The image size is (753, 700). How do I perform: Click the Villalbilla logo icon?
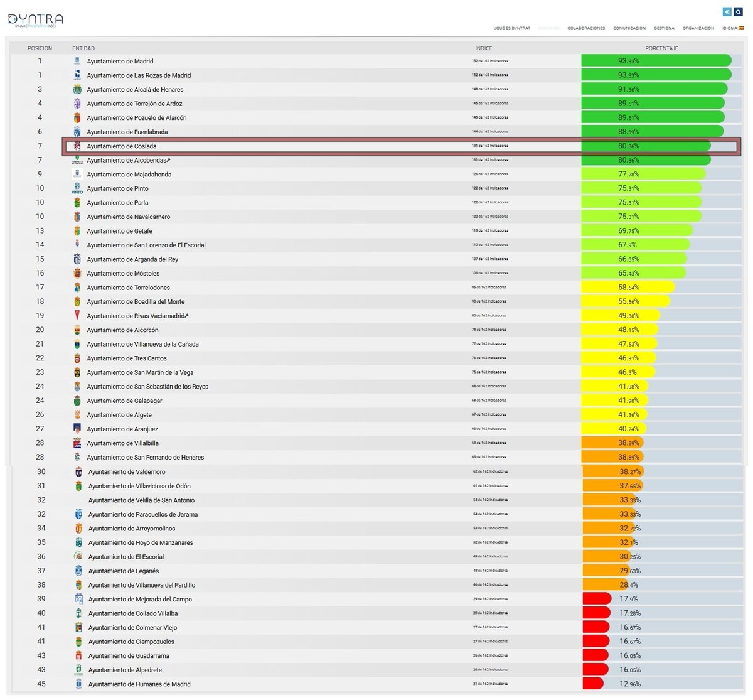(x=77, y=443)
